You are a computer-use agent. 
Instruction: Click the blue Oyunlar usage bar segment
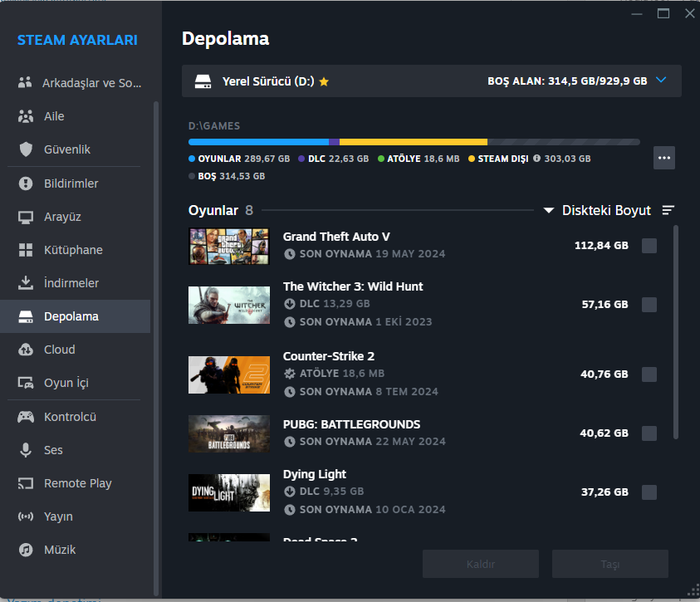click(258, 142)
